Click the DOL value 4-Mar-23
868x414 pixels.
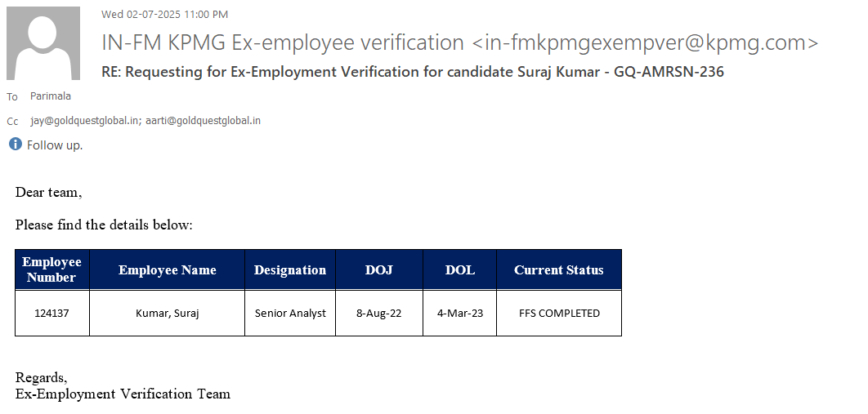[460, 313]
